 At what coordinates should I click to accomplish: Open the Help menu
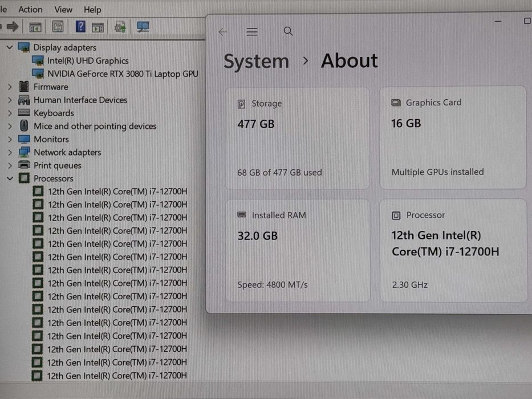[x=92, y=10]
